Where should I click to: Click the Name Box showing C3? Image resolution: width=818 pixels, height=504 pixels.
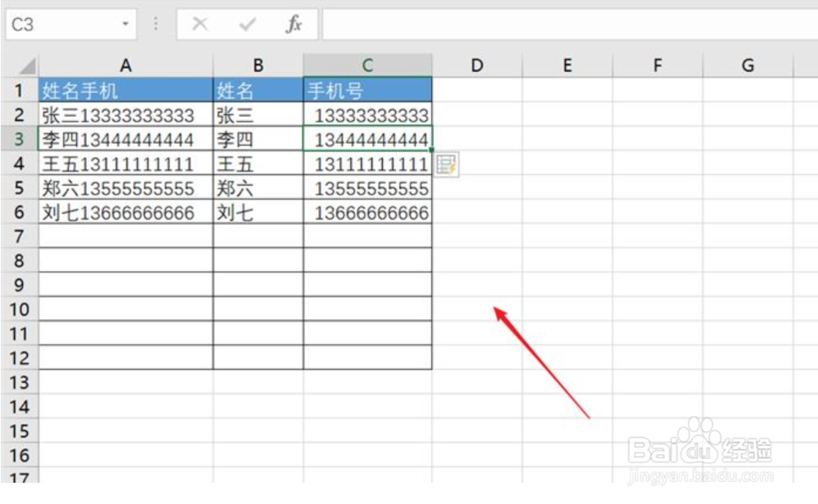point(57,24)
